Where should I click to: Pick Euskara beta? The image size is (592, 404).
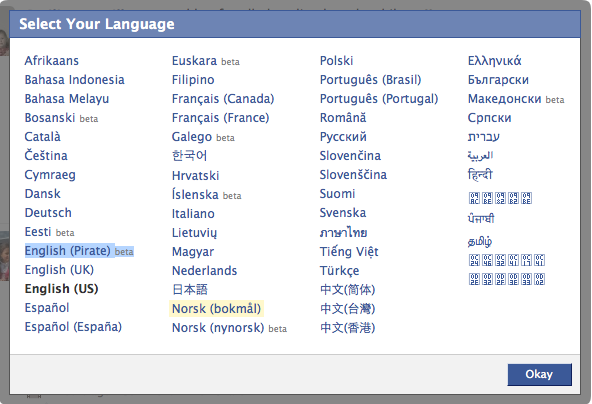click(206, 60)
